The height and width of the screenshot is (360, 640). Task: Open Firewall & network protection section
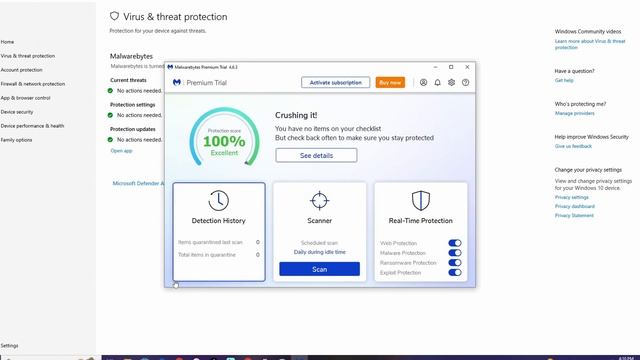point(33,84)
